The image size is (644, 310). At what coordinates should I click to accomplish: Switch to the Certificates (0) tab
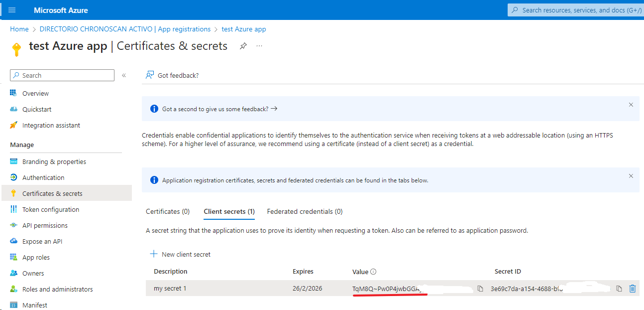tap(168, 211)
